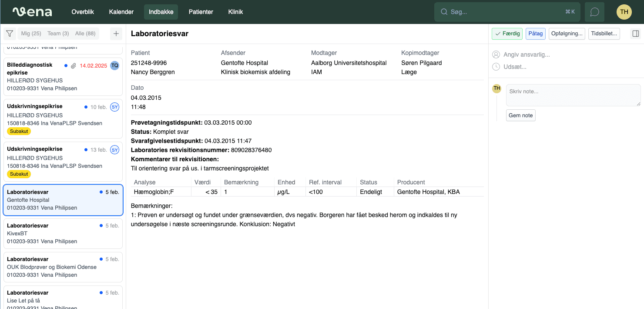Switch to the Kalender section
Image resolution: width=644 pixels, height=309 pixels.
coord(121,12)
